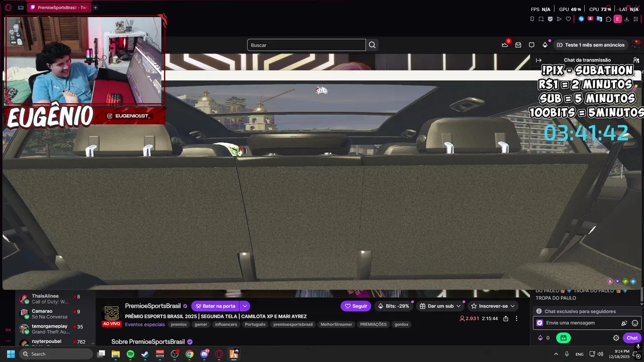Click Teste 1 mês sem anúncios button

[x=591, y=45]
